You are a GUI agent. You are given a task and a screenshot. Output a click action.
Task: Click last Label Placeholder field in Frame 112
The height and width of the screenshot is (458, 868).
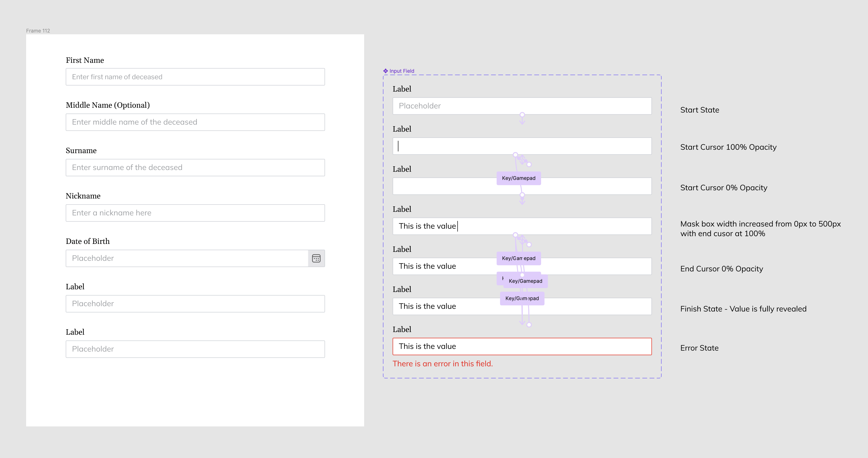[195, 349]
